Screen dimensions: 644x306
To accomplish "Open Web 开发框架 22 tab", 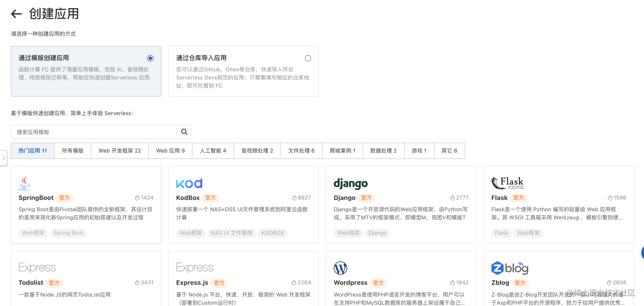I will [x=120, y=151].
